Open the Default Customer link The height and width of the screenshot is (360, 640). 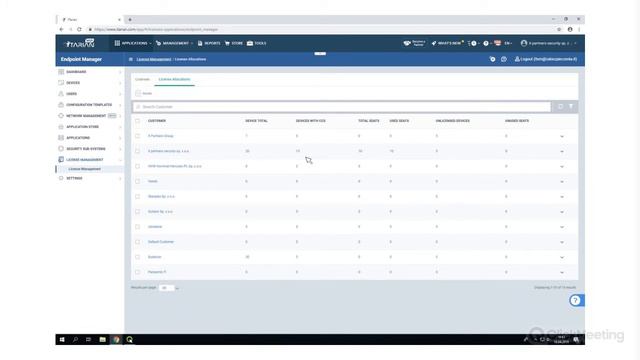point(161,242)
